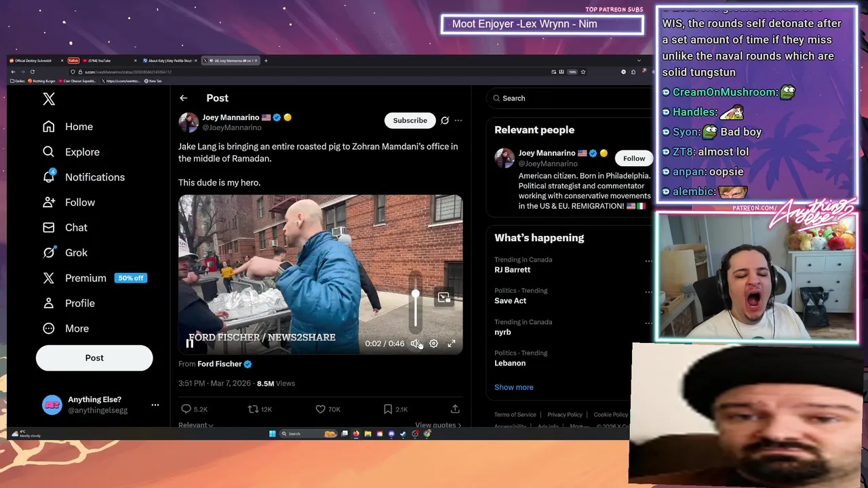Click the X logo in sidebar
The image size is (868, 488).
[49, 99]
